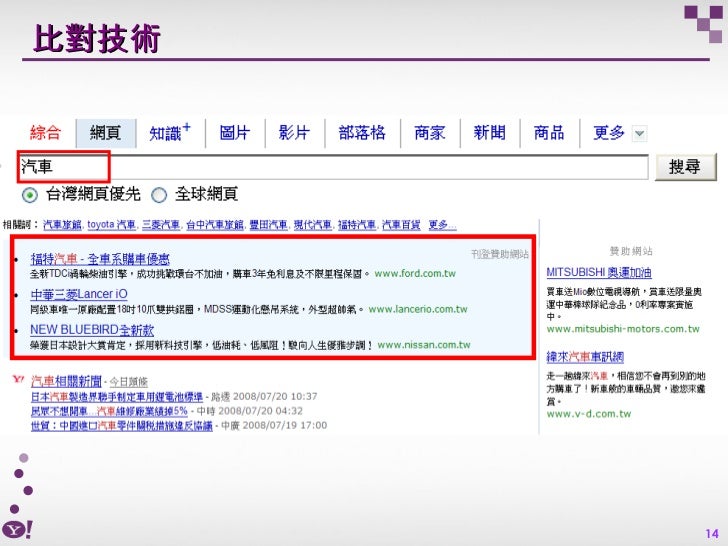Open the related term toyota 汽車
728x546 pixels.
point(111,225)
